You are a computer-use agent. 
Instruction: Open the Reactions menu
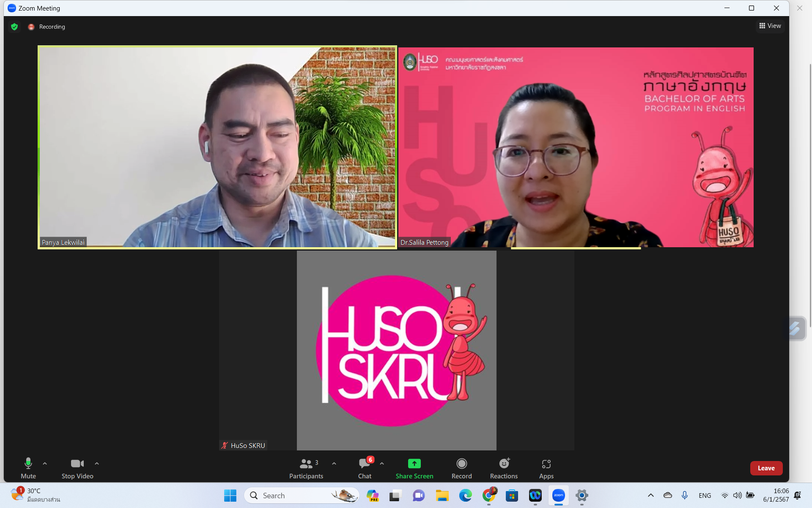pos(504,468)
